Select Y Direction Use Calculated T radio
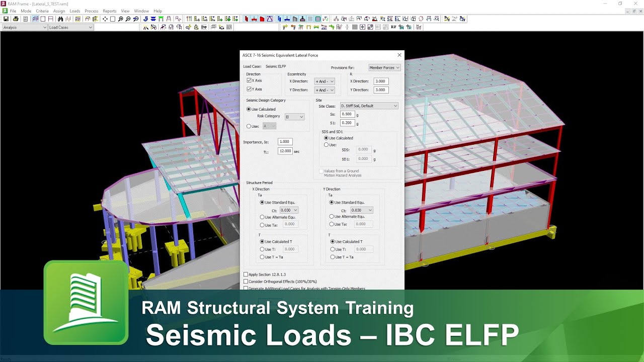 (x=333, y=242)
